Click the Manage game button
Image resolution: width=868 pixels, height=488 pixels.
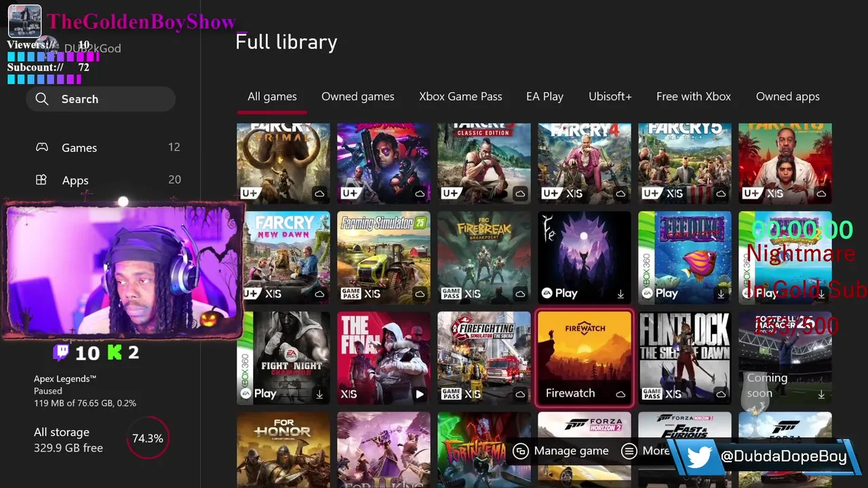click(561, 451)
